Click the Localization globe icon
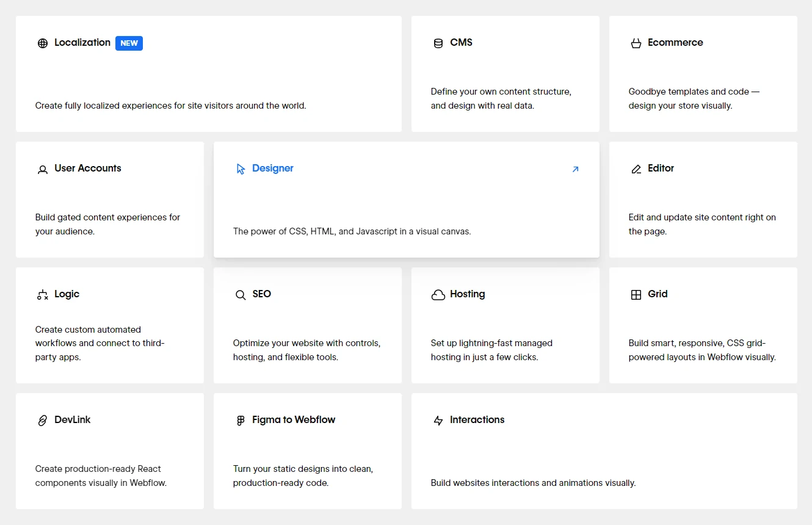 (x=43, y=43)
